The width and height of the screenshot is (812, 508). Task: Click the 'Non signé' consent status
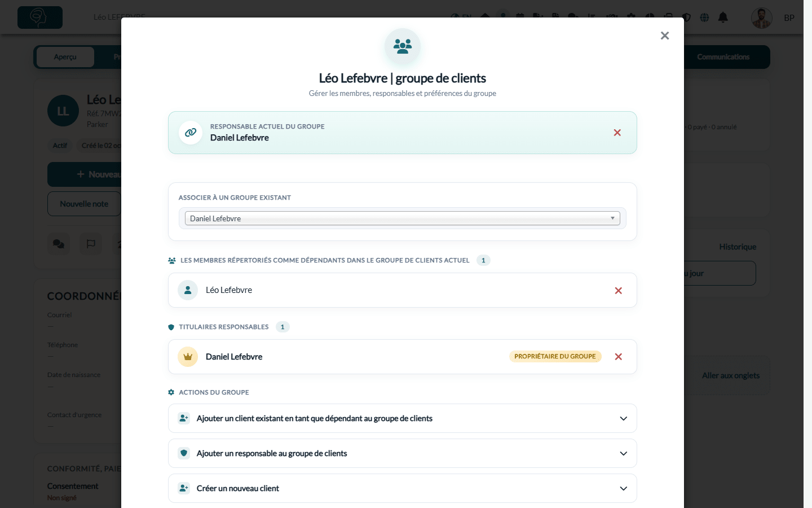point(62,498)
